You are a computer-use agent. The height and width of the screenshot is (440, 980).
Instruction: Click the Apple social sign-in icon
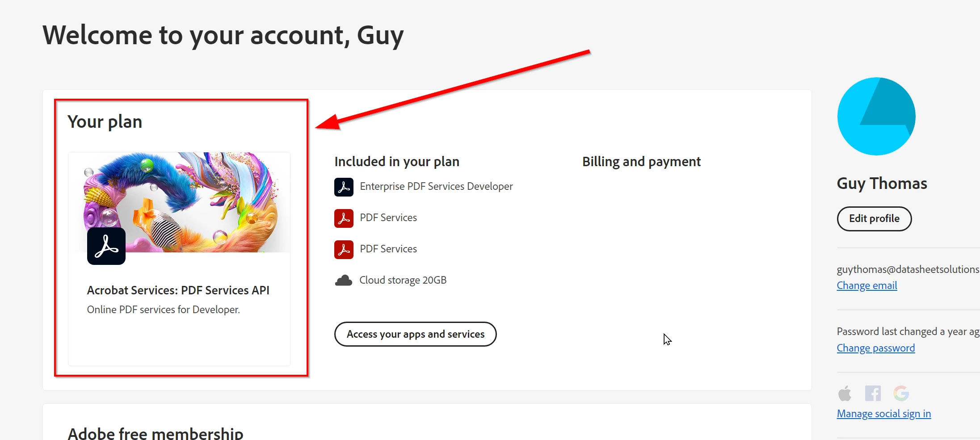pos(845,393)
